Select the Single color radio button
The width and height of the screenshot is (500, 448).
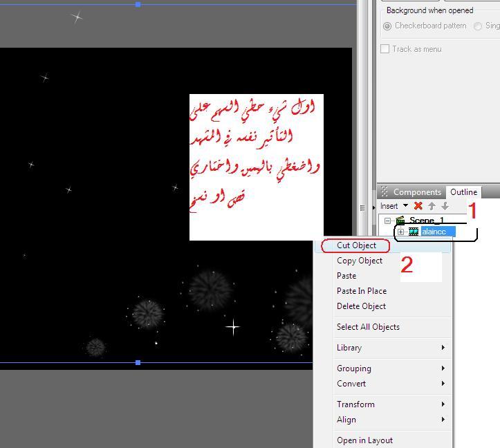(x=478, y=26)
